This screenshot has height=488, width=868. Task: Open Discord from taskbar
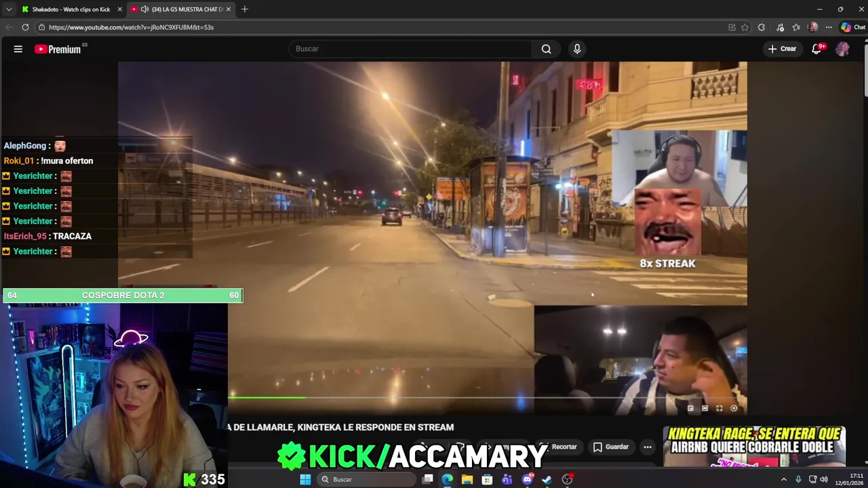(x=528, y=479)
